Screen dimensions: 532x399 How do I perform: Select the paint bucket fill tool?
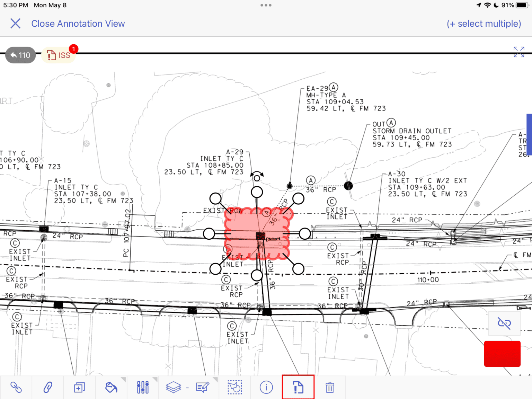(111, 388)
